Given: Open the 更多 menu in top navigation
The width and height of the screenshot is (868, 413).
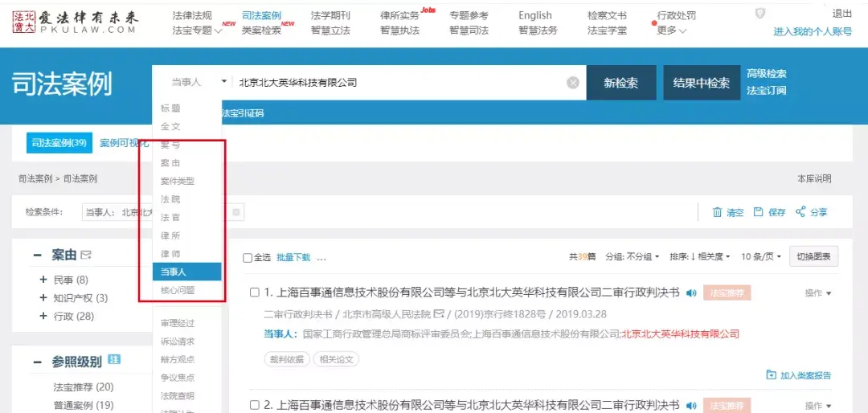Looking at the screenshot, I should 671,31.
